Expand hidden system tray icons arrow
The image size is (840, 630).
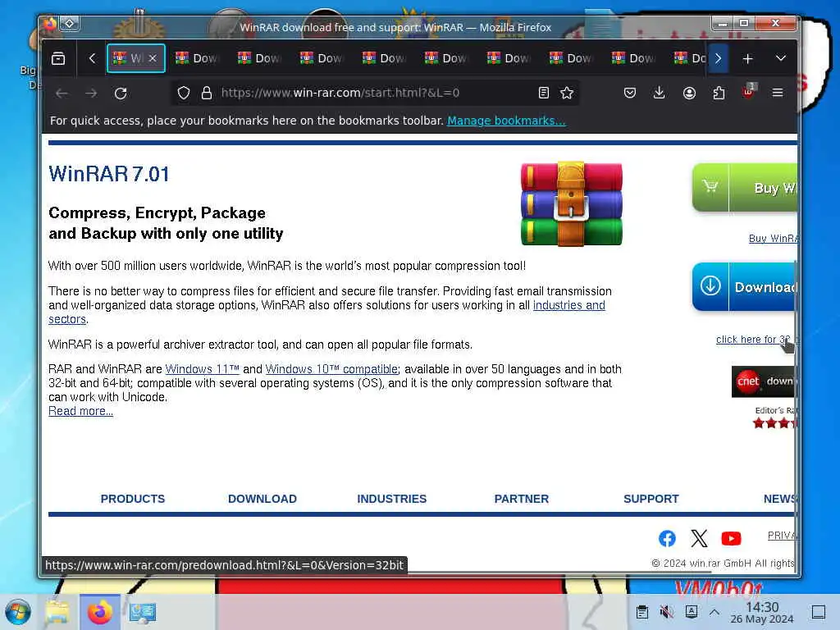[x=714, y=612]
